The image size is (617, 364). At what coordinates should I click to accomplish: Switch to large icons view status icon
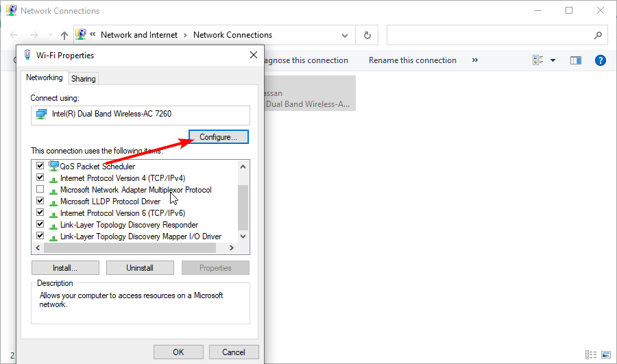pyautogui.click(x=606, y=354)
